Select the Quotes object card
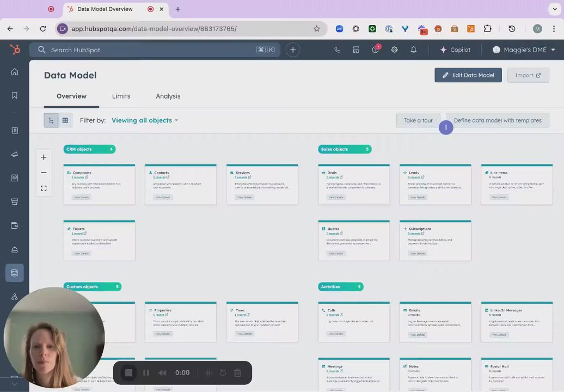 [353, 240]
